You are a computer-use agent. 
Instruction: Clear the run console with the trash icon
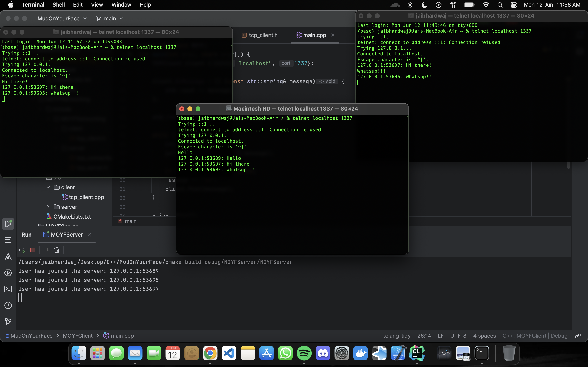coord(57,250)
